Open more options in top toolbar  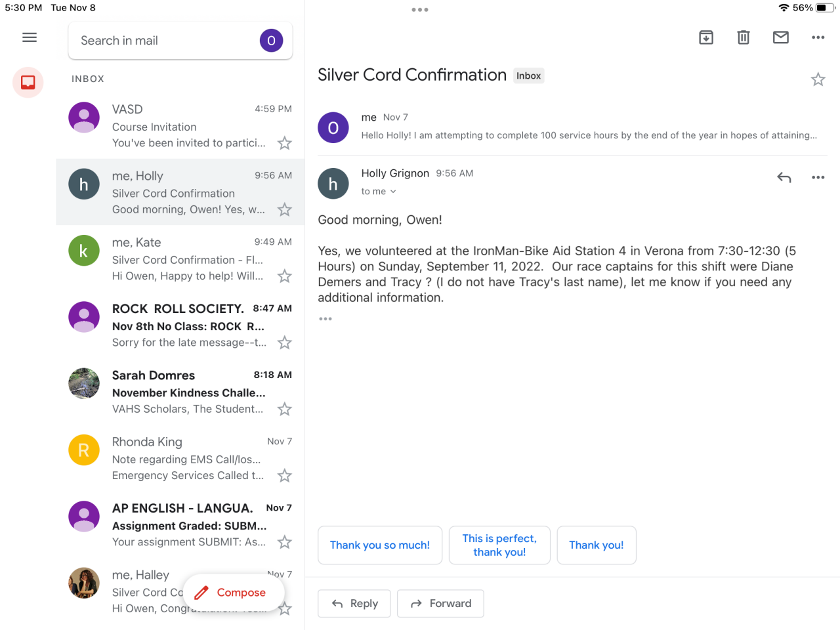(x=818, y=37)
